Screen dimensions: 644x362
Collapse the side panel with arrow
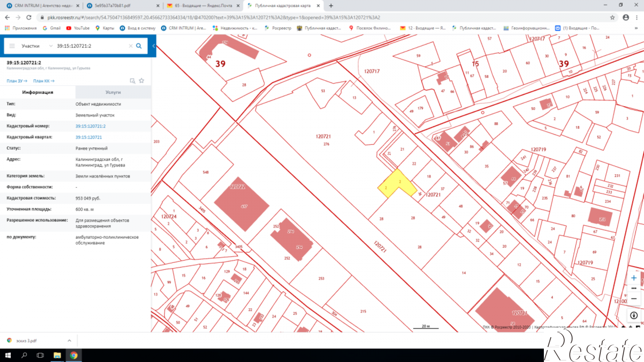[154, 46]
